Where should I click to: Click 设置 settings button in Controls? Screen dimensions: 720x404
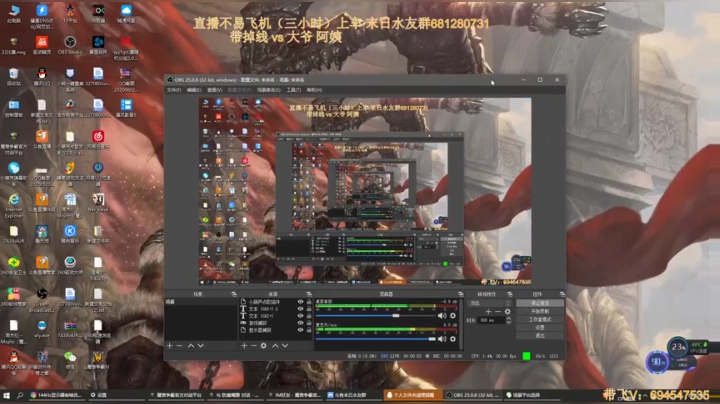coord(540,327)
